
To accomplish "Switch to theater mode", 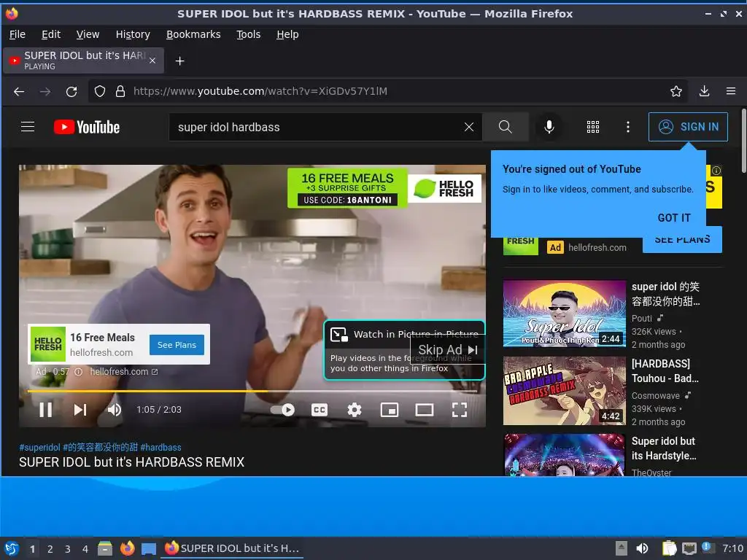I will (424, 410).
